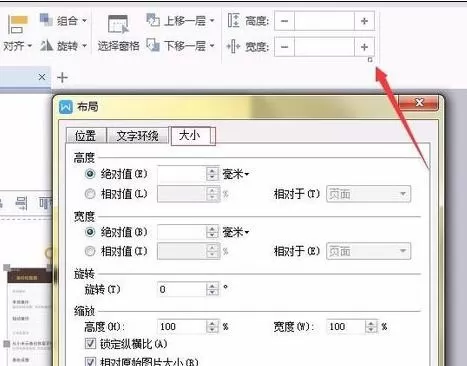Switch to the 文字环绕 tab
Viewport: 467px width, 366px height.
(137, 135)
